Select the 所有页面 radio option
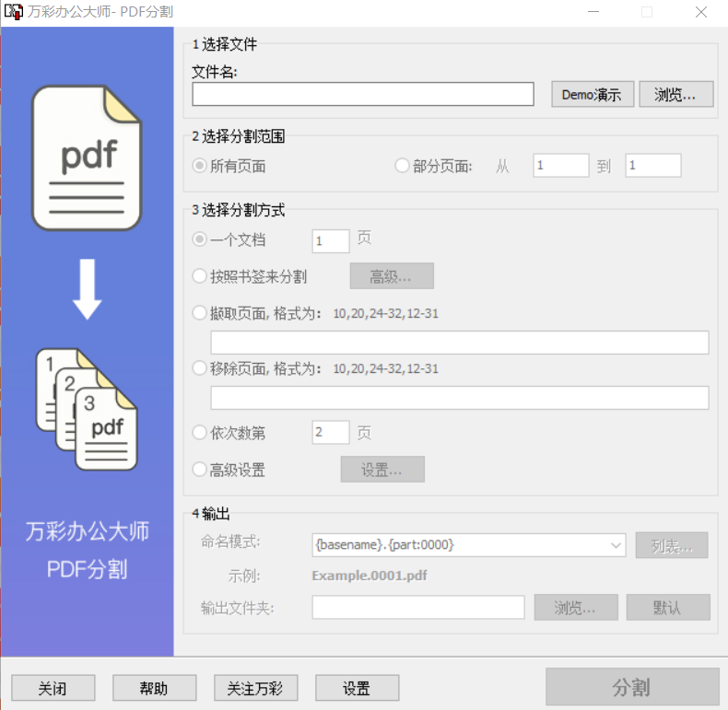The image size is (728, 710). [199, 166]
